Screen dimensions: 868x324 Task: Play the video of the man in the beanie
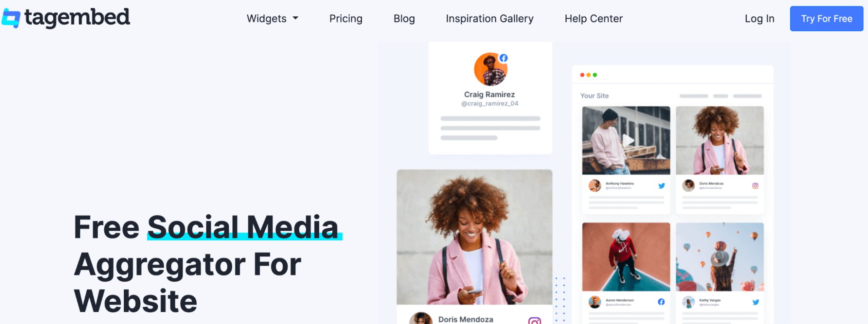[x=628, y=140]
